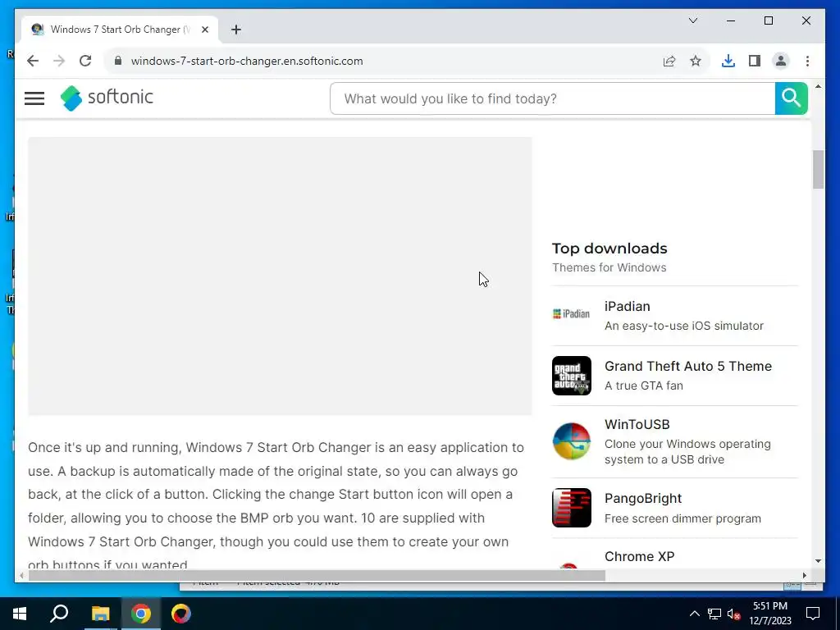Screen dimensions: 840x630
Task: Open Softonic hamburger menu
Action: [x=34, y=98]
